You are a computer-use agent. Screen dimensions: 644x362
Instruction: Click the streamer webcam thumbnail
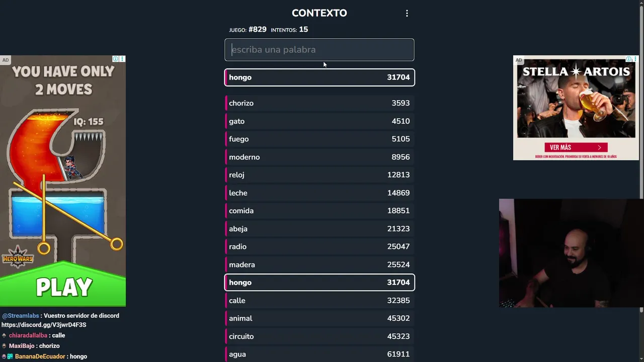[571, 253]
